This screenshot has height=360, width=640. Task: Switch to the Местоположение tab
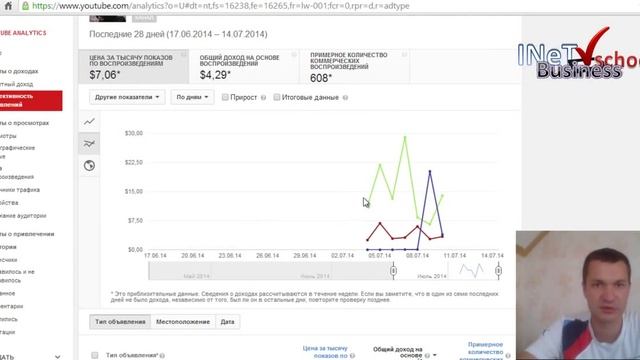pyautogui.click(x=183, y=322)
